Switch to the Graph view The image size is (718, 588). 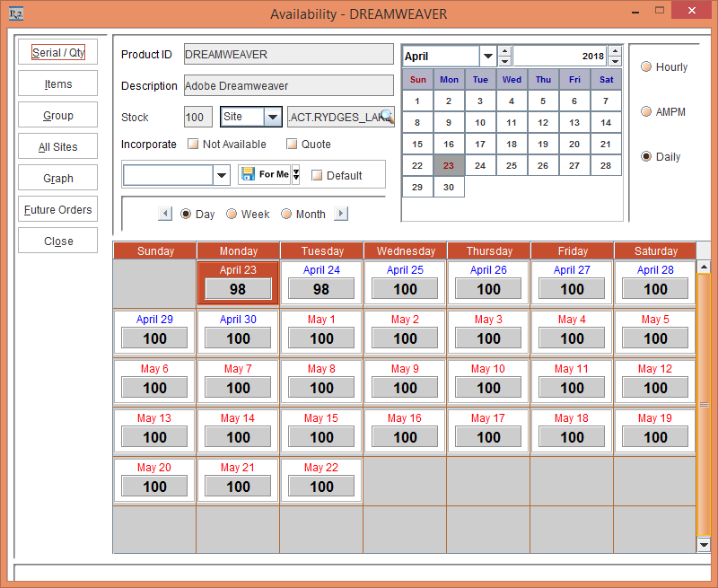coord(57,179)
